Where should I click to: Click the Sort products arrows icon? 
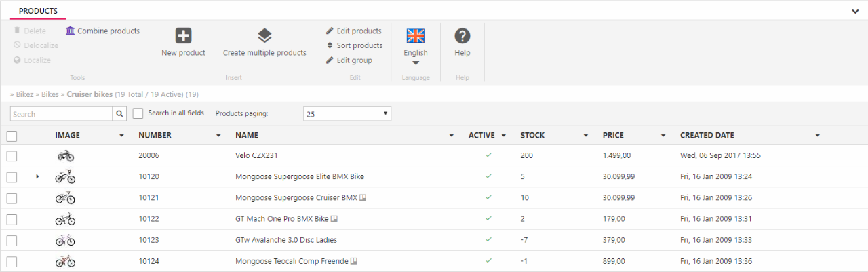point(330,45)
